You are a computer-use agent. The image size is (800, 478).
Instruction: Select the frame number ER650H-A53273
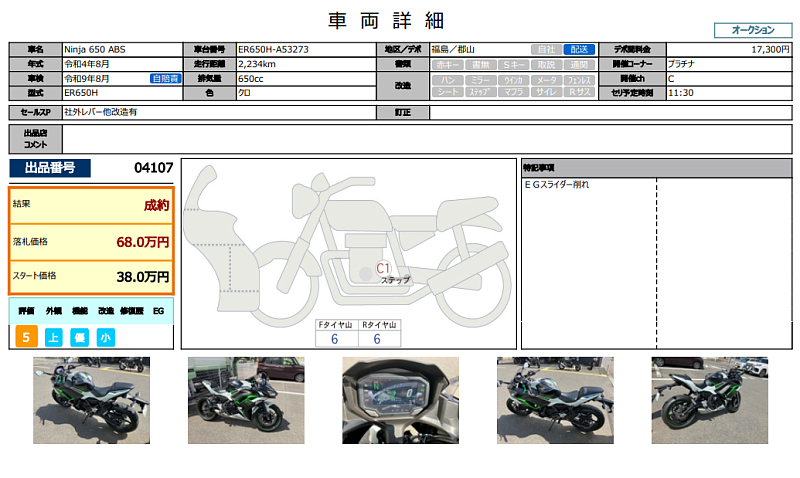(x=273, y=49)
